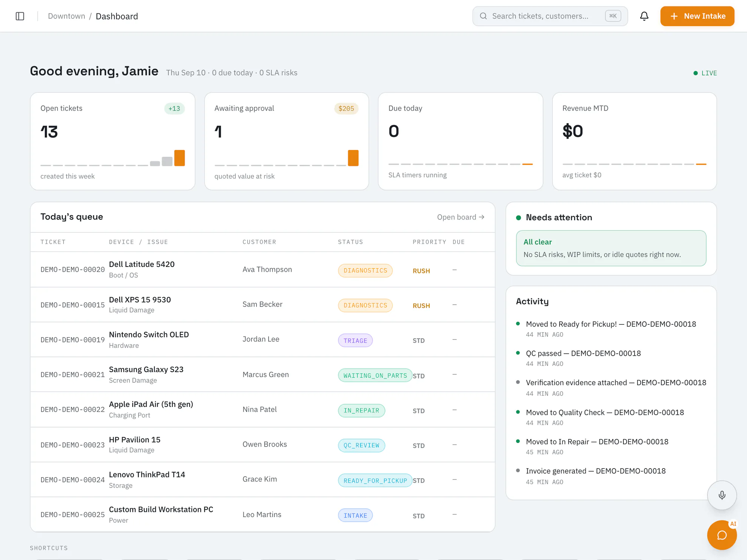The image size is (747, 560).
Task: Select the Dell Latitude 5420 device name
Action: point(142,264)
